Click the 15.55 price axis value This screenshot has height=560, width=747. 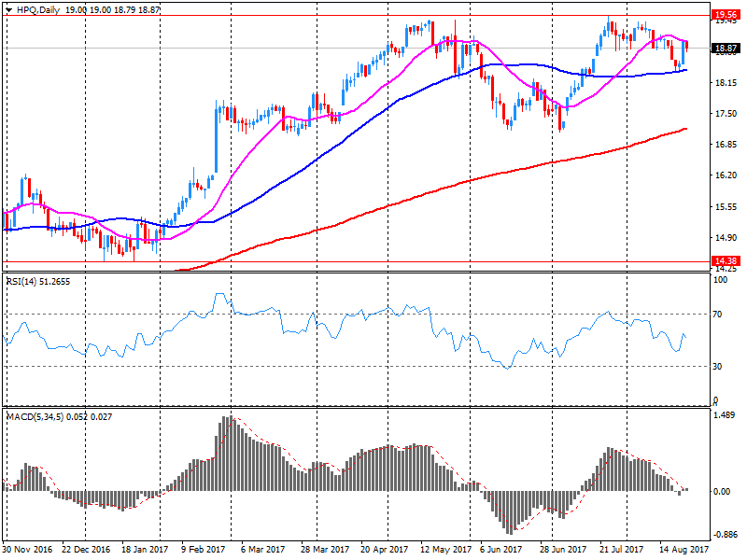pyautogui.click(x=726, y=206)
